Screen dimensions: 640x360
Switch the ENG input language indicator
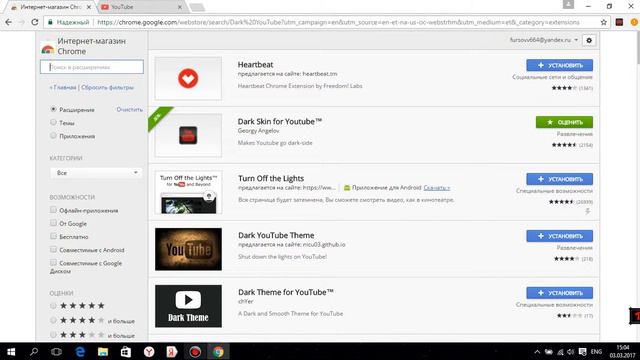point(596,352)
